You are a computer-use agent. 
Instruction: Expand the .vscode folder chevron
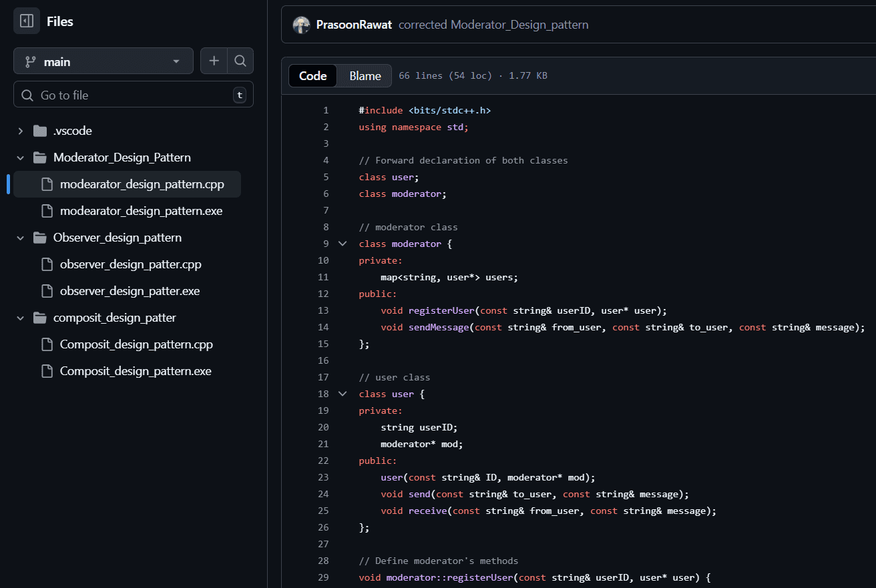tap(21, 131)
